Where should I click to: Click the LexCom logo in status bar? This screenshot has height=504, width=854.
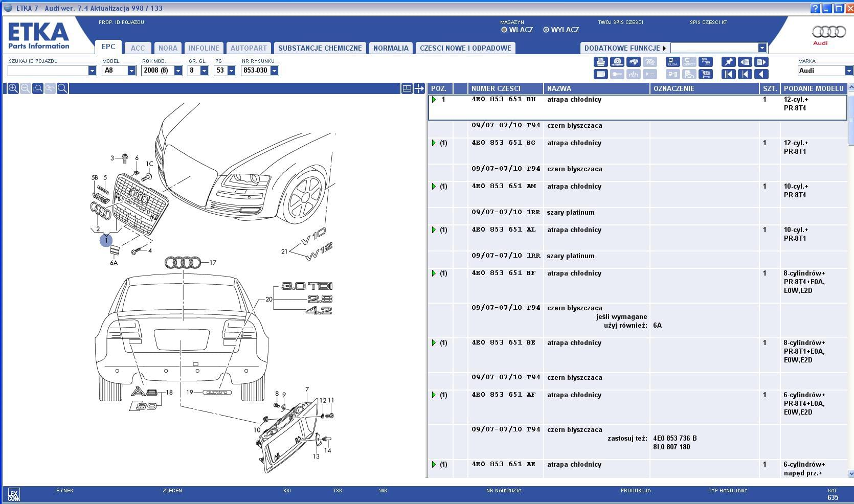13,495
